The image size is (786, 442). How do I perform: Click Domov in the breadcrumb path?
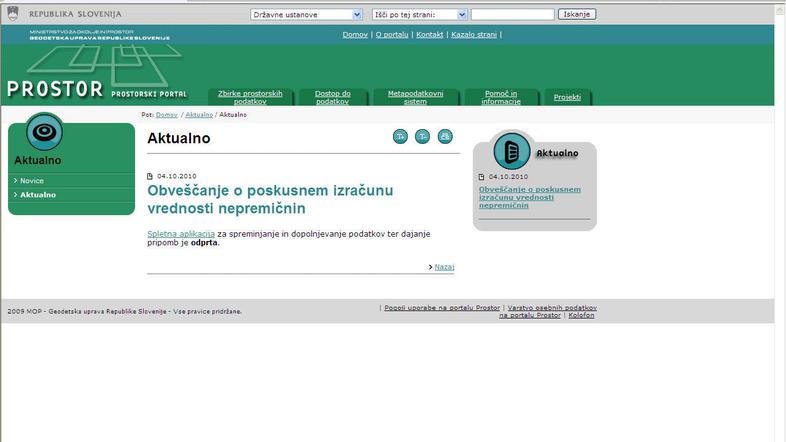(x=166, y=115)
